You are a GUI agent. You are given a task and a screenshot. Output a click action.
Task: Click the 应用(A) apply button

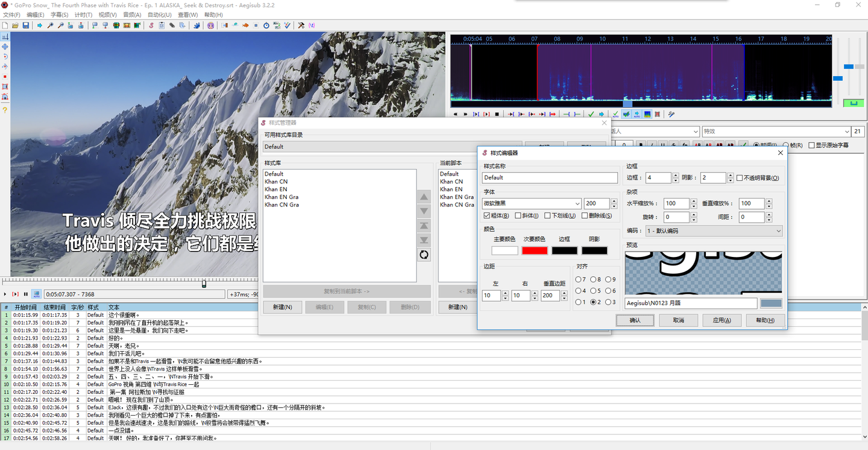[722, 320]
